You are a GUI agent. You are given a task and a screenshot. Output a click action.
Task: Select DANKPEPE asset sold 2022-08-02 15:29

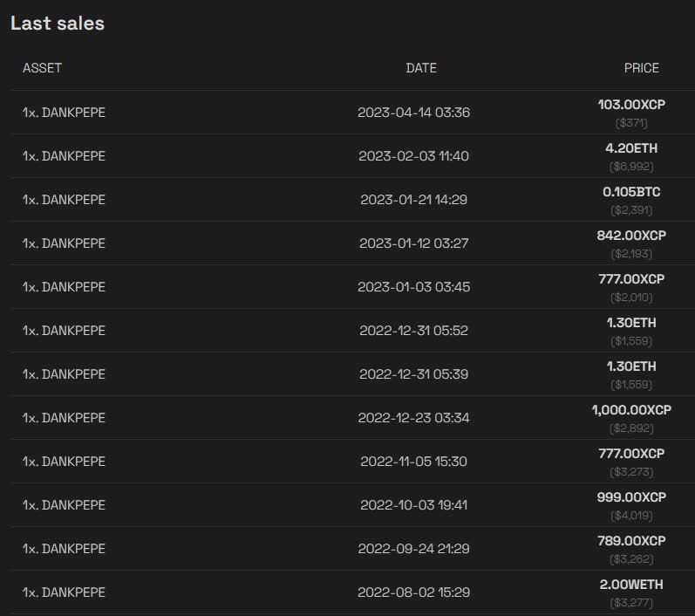pos(64,592)
